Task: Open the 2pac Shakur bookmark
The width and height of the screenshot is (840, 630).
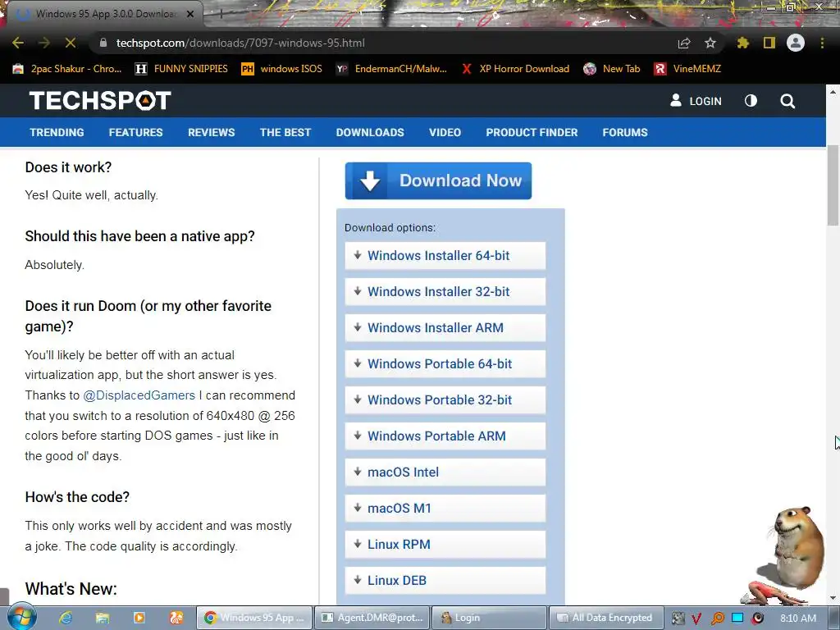Action: pyautogui.click(x=67, y=69)
